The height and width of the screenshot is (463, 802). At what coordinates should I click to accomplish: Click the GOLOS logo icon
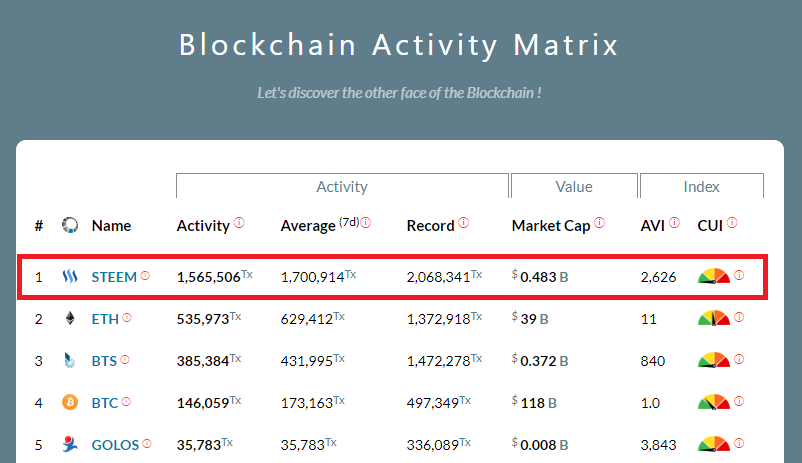point(70,443)
